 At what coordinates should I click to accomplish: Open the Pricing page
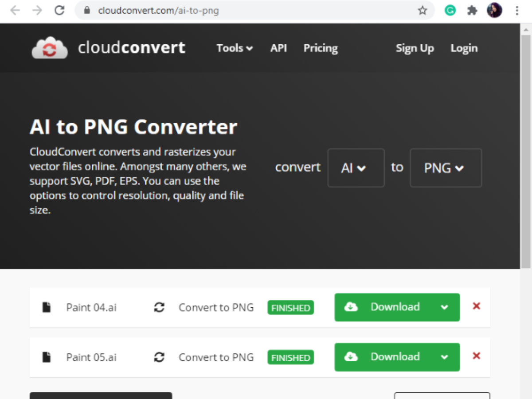click(x=321, y=48)
